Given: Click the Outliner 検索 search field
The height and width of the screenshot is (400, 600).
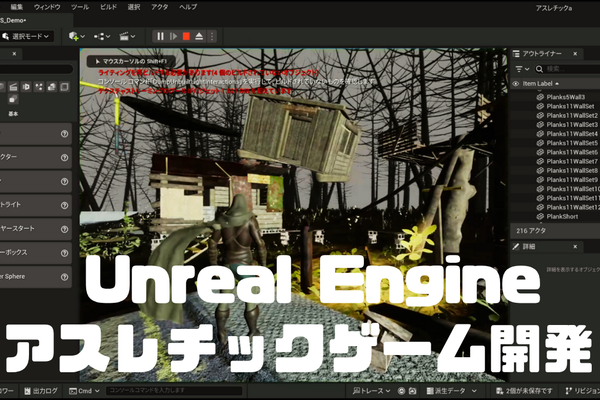Looking at the screenshot, I should (567, 69).
